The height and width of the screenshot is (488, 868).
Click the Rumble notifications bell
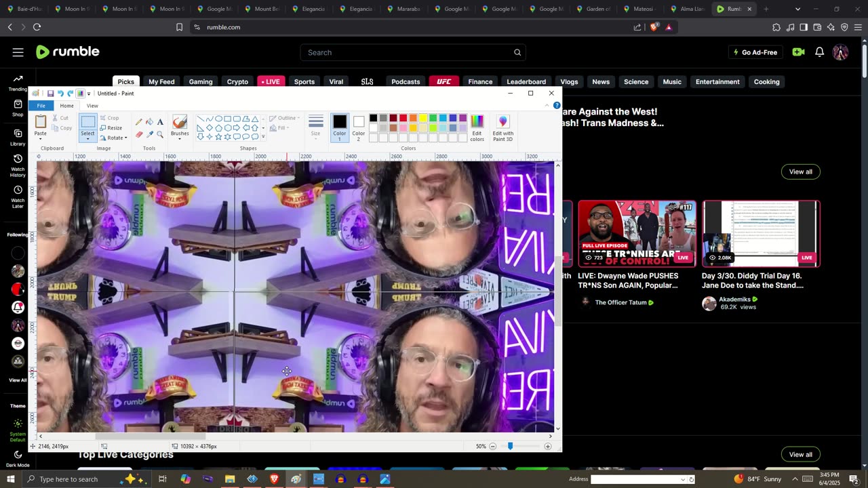pos(819,52)
